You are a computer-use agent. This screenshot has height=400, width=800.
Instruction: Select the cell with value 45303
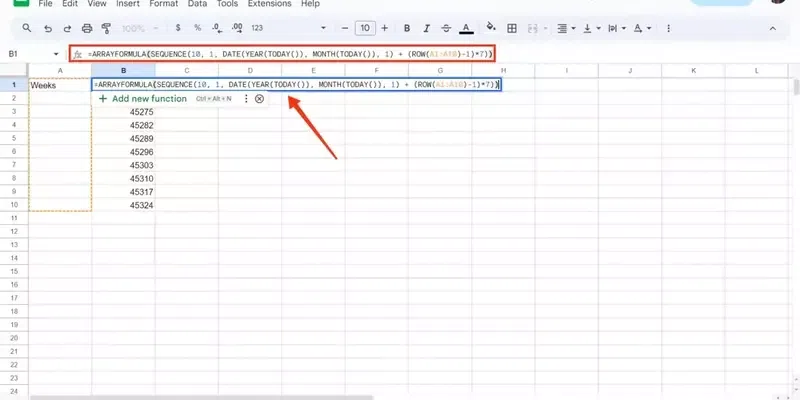123,165
